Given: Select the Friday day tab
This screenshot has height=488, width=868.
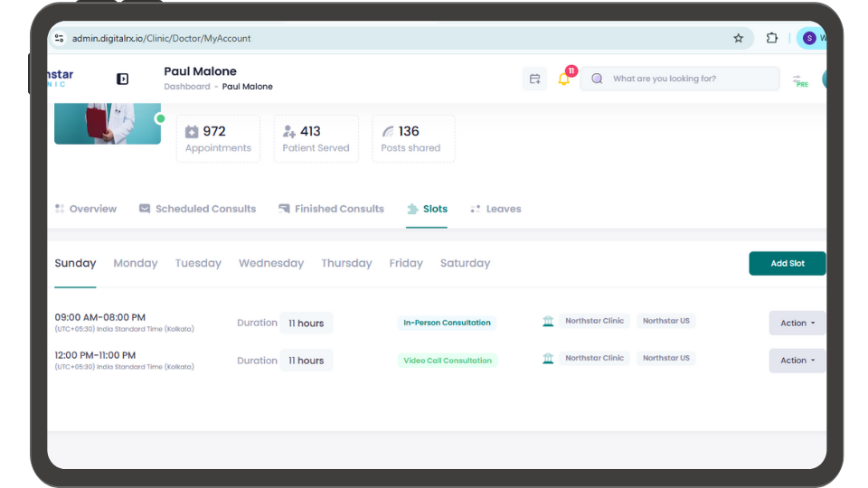Looking at the screenshot, I should (x=406, y=263).
